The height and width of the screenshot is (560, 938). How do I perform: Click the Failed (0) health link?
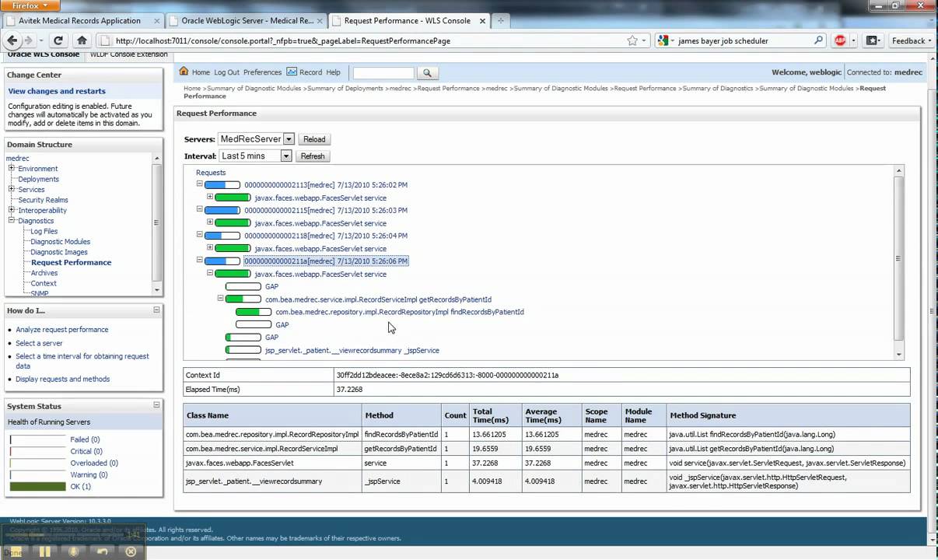[x=85, y=439]
